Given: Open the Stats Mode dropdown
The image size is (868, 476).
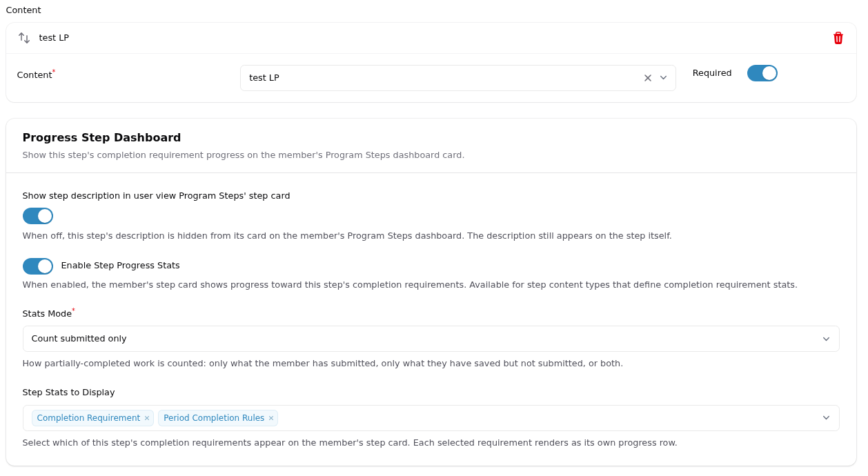Looking at the screenshot, I should coord(431,339).
